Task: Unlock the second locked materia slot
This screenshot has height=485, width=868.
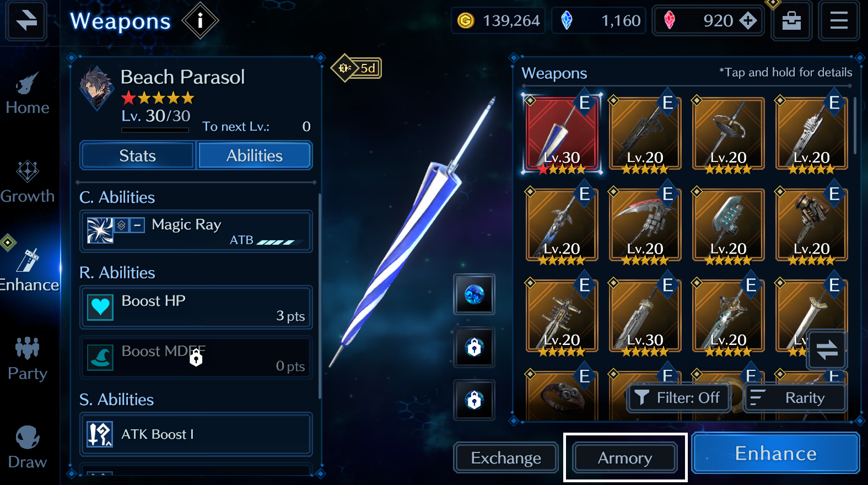Action: pos(474,347)
